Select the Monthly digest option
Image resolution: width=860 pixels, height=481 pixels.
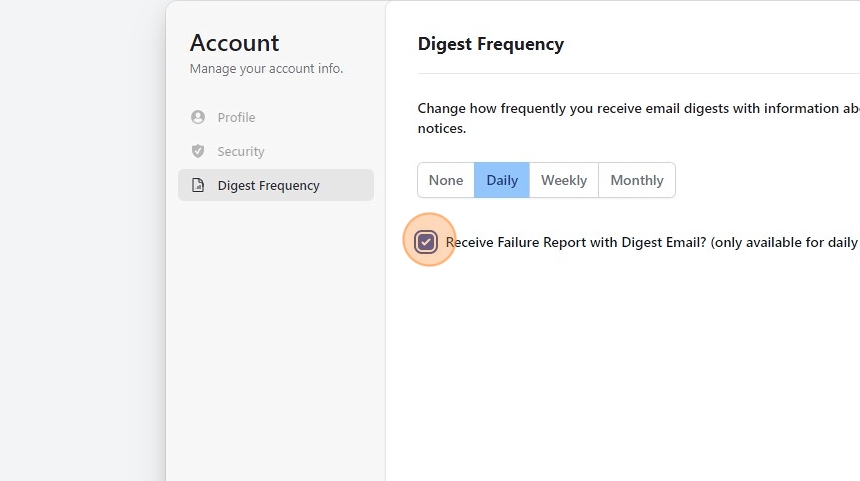[637, 180]
